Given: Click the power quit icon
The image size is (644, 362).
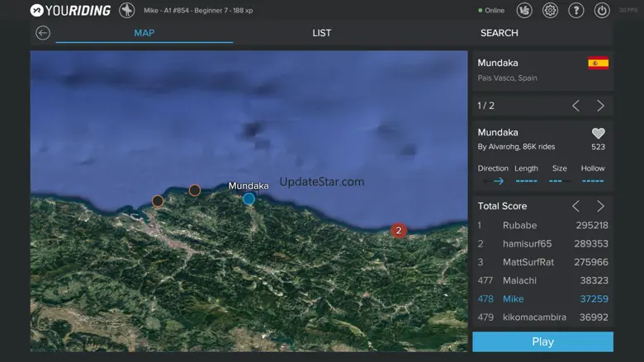Looking at the screenshot, I should [x=602, y=10].
